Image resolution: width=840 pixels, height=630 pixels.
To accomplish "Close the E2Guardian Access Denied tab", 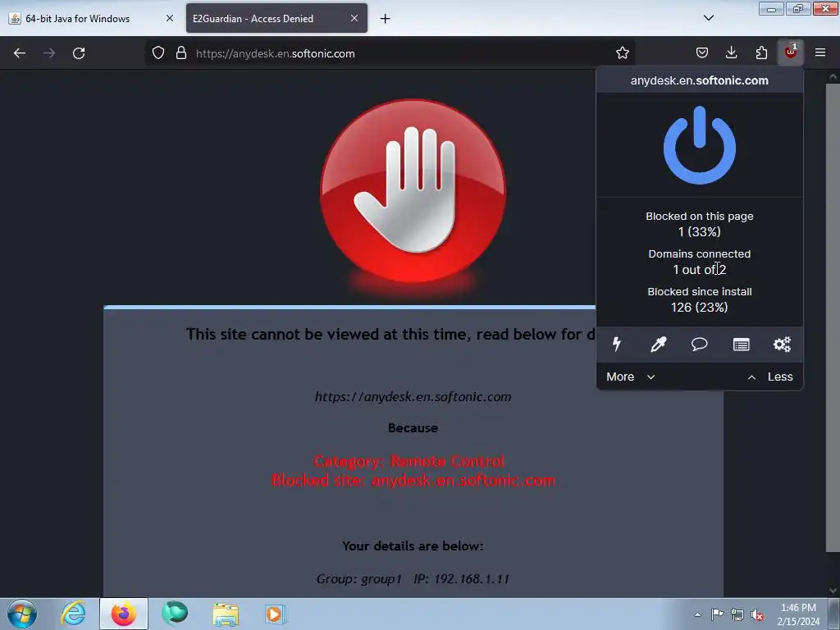I will coord(354,18).
